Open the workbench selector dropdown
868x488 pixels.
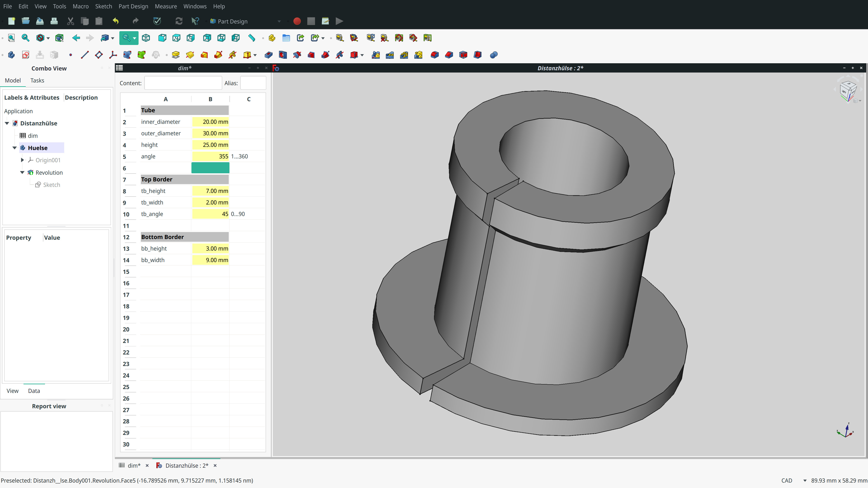point(279,21)
